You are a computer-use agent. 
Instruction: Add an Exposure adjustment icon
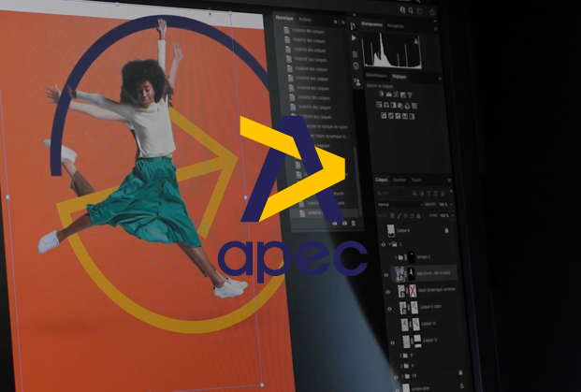[403, 95]
